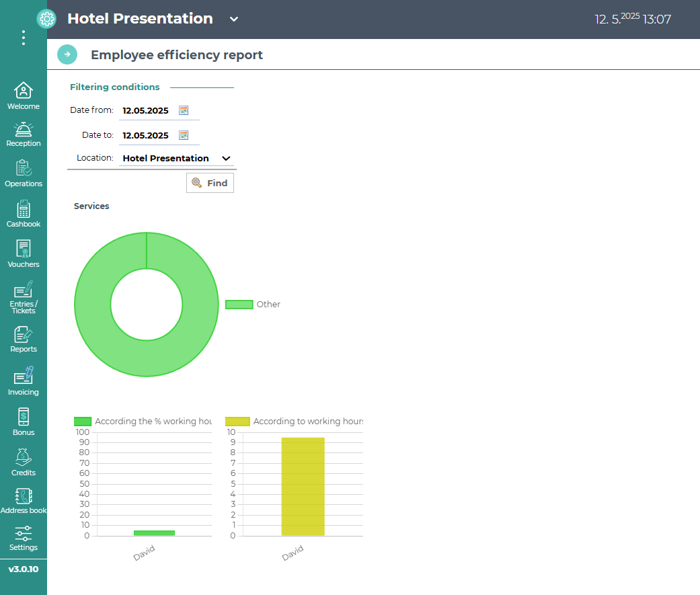Click the Find button
The width and height of the screenshot is (700, 595).
coord(210,183)
